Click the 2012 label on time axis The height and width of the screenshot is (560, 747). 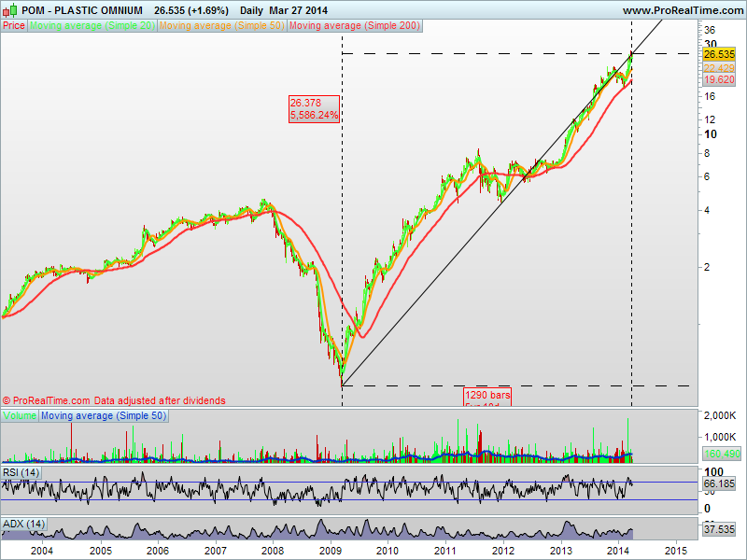[503, 551]
